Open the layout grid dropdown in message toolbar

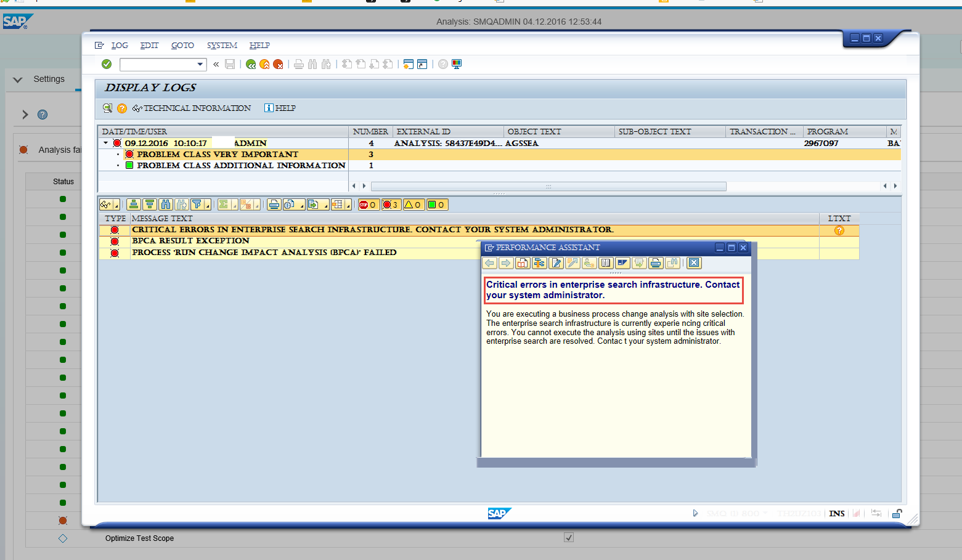point(348,205)
